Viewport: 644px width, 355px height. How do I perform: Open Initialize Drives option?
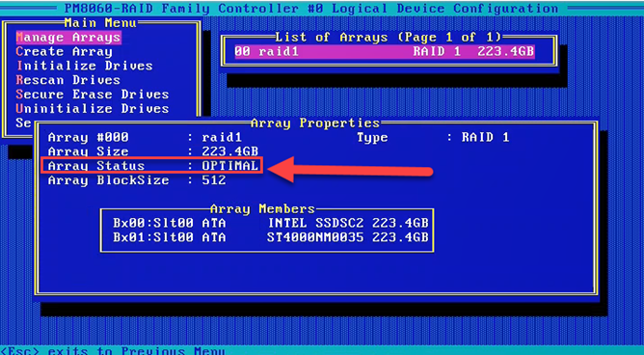(84, 66)
